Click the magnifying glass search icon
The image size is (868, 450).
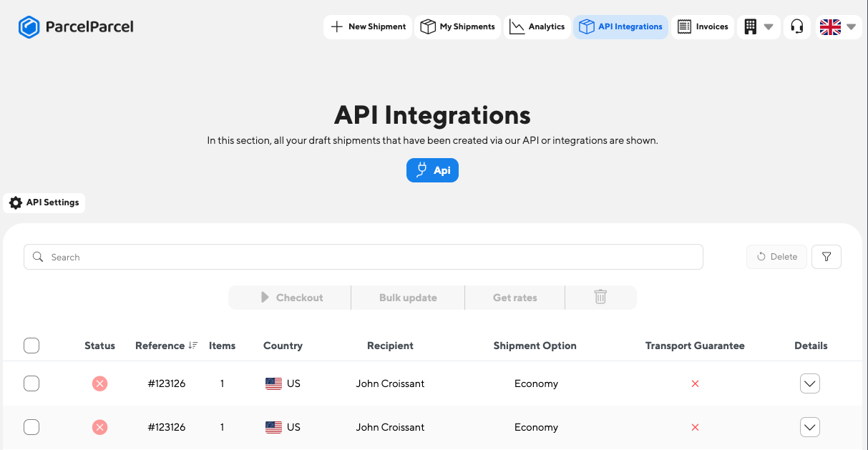coord(38,257)
